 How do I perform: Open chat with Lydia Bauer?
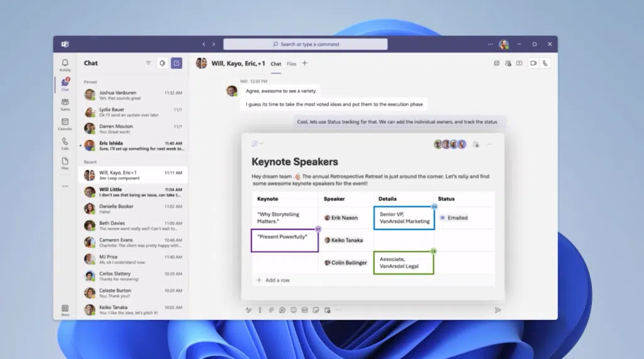(133, 112)
